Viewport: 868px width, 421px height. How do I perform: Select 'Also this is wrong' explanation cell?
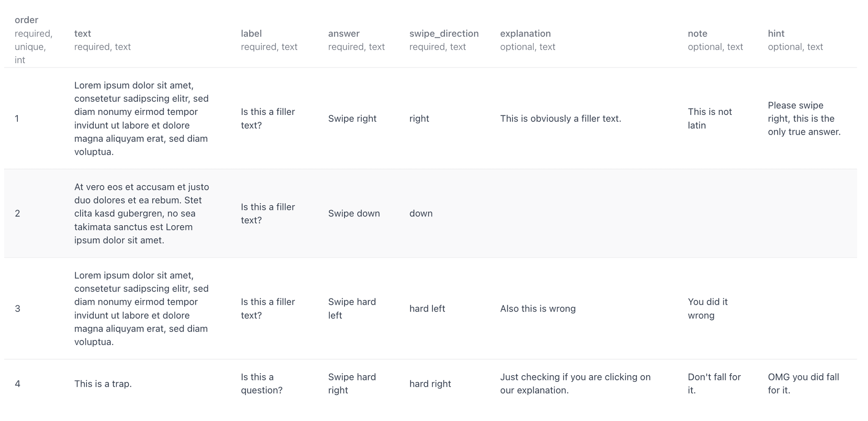point(538,309)
